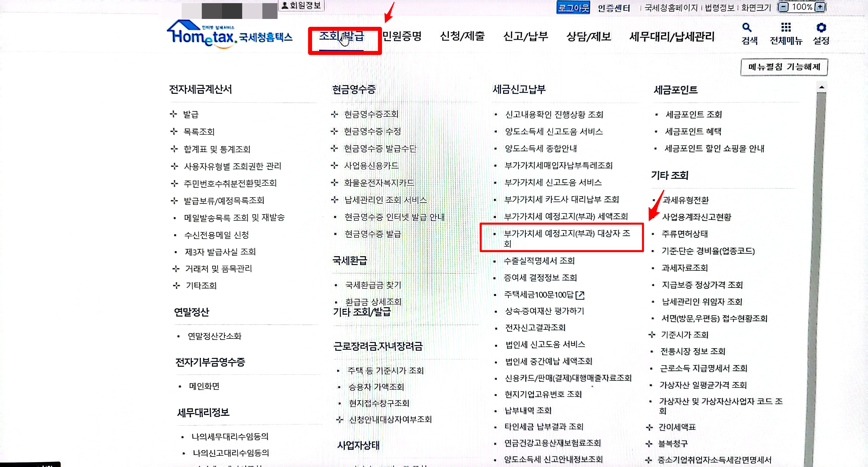Expand the 간이세액표 entry
The width and height of the screenshot is (868, 467).
(649, 427)
